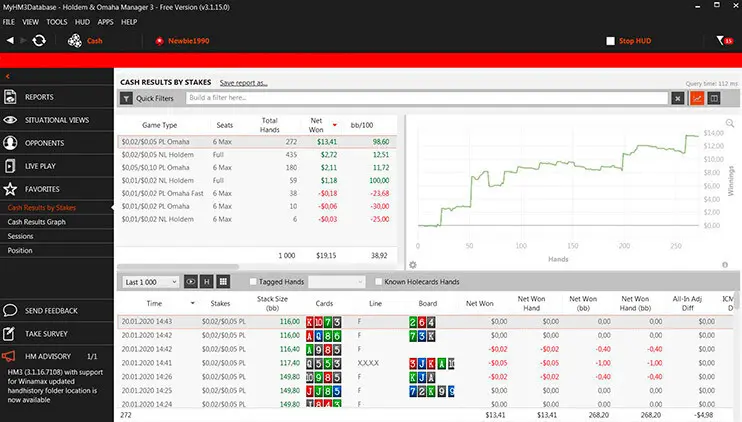Collapse the left sidebar with the arrow
The image size is (742, 422).
tap(7, 76)
